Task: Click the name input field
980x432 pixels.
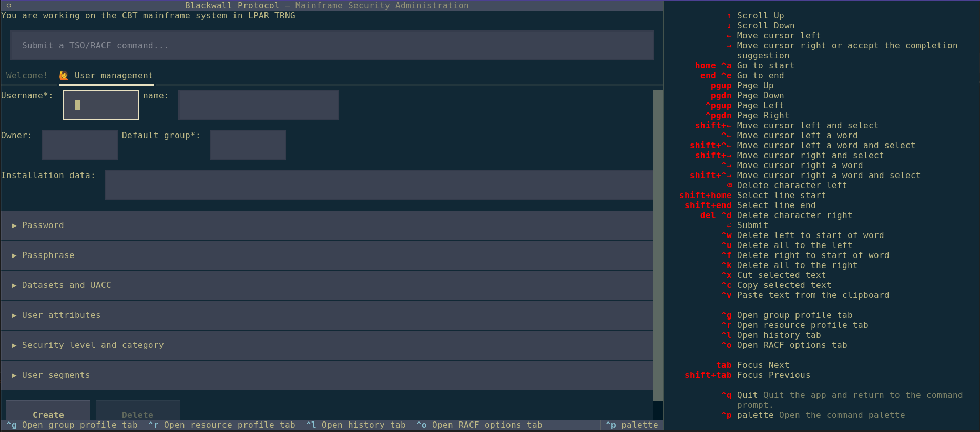Action: pyautogui.click(x=258, y=105)
